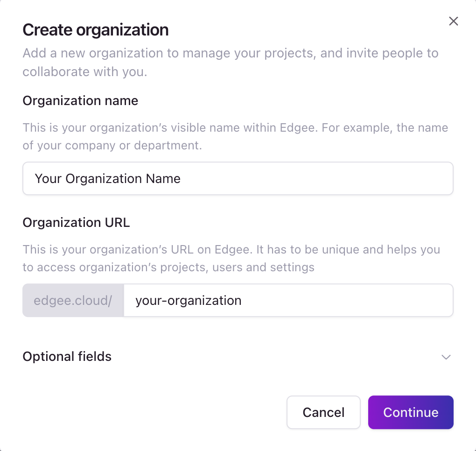
Task: Collapse or expand Optional fields disclosure
Action: (445, 357)
